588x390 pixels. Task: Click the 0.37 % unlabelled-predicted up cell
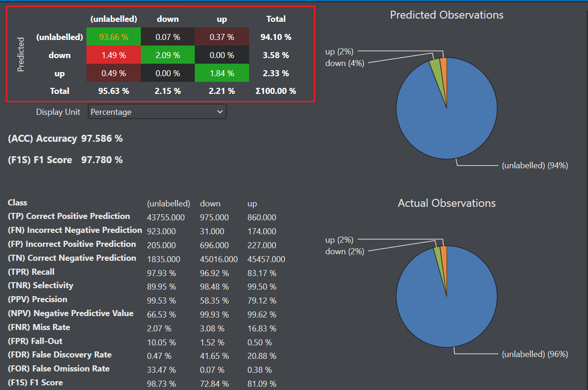[x=222, y=37]
